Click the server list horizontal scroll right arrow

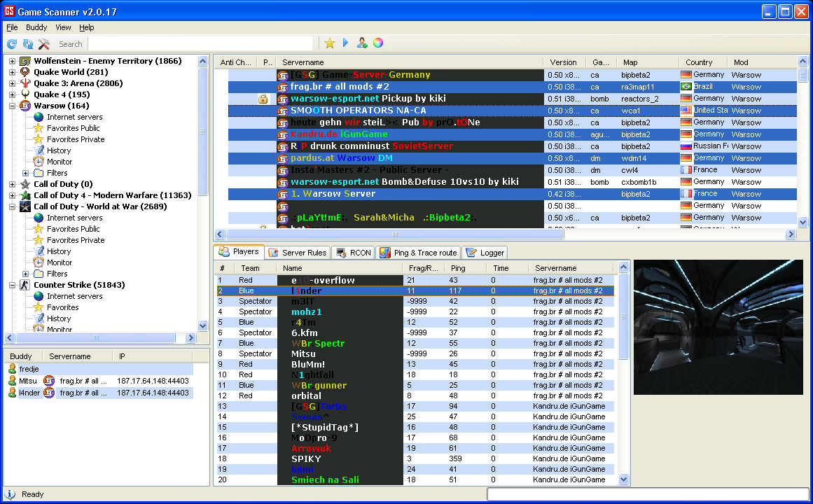click(x=791, y=234)
